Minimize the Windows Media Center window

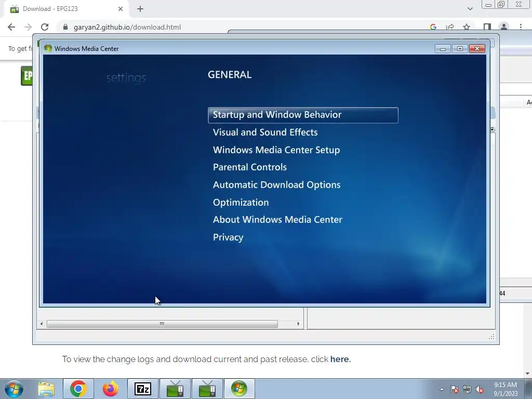click(x=443, y=49)
